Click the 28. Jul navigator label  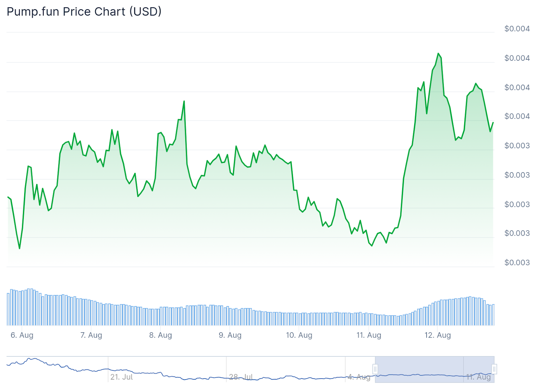(241, 377)
